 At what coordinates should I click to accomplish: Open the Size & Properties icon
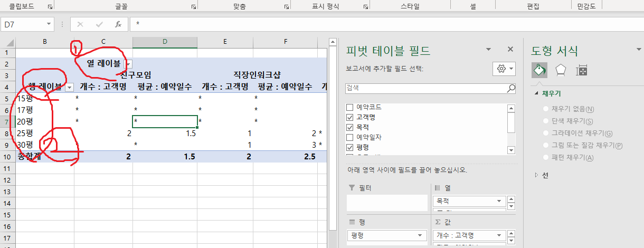[x=582, y=70]
